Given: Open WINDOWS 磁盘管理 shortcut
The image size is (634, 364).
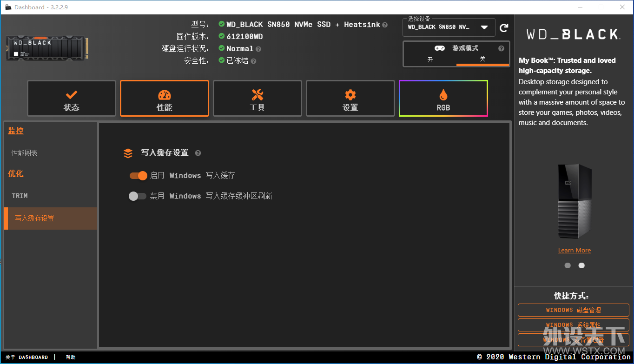Looking at the screenshot, I should (x=574, y=310).
